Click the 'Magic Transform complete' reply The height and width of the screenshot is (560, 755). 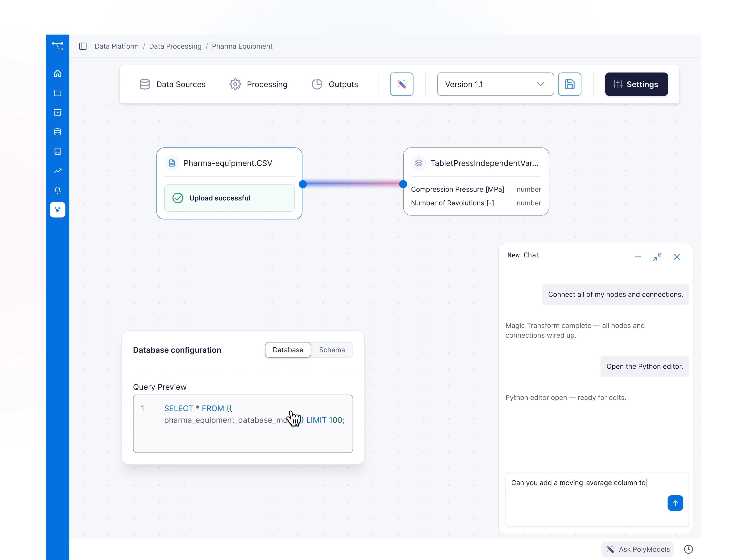pyautogui.click(x=575, y=330)
